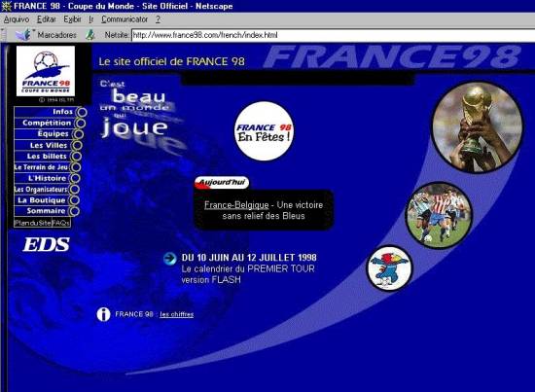Screen dimensions: 535x392
Task: Click the World Cup trophy photo thumbnail
Action: point(477,126)
